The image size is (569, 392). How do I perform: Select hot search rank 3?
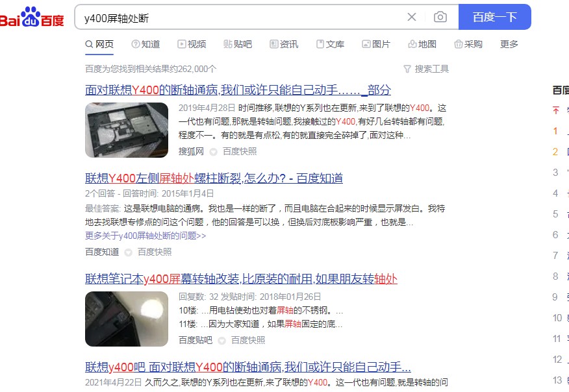coord(555,172)
